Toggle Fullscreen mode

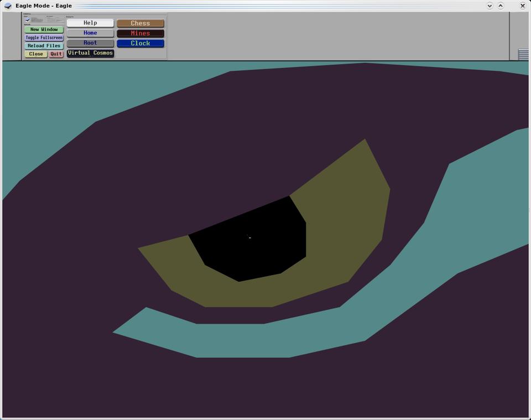click(44, 38)
